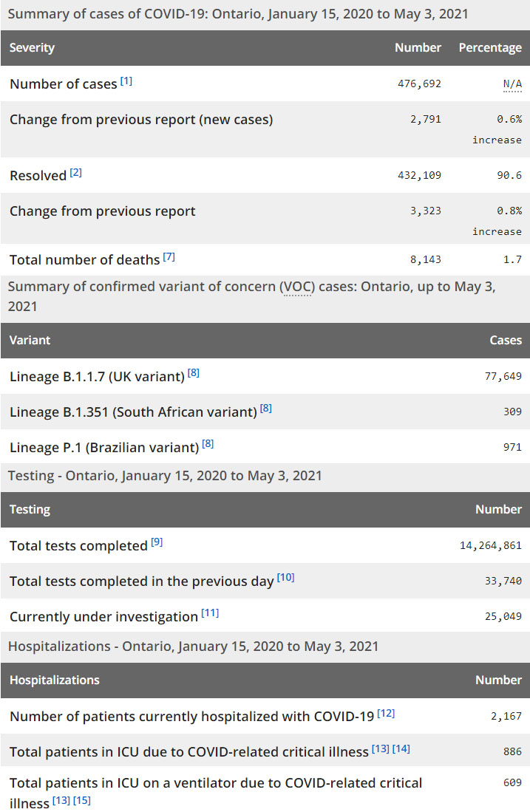
Task: Open footnote 1 next to Number of cases
Action: pyautogui.click(x=126, y=81)
